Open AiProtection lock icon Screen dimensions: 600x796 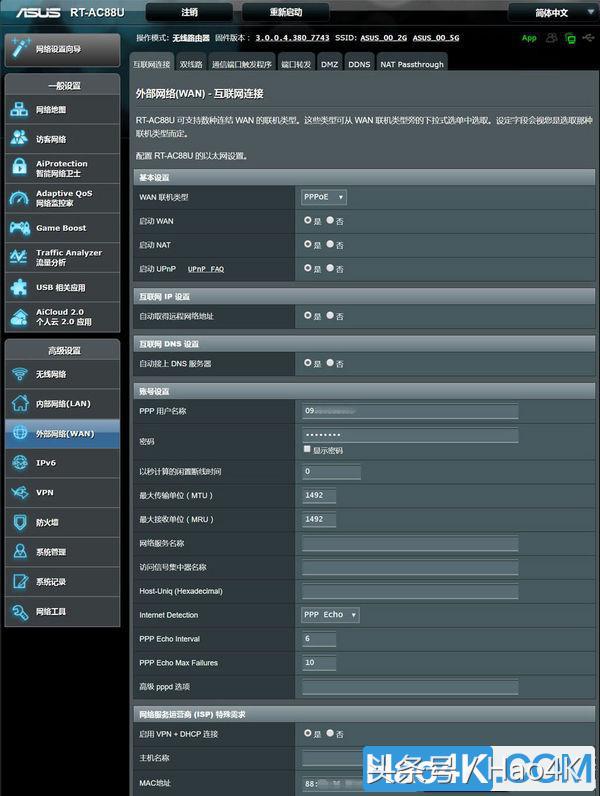(19, 168)
